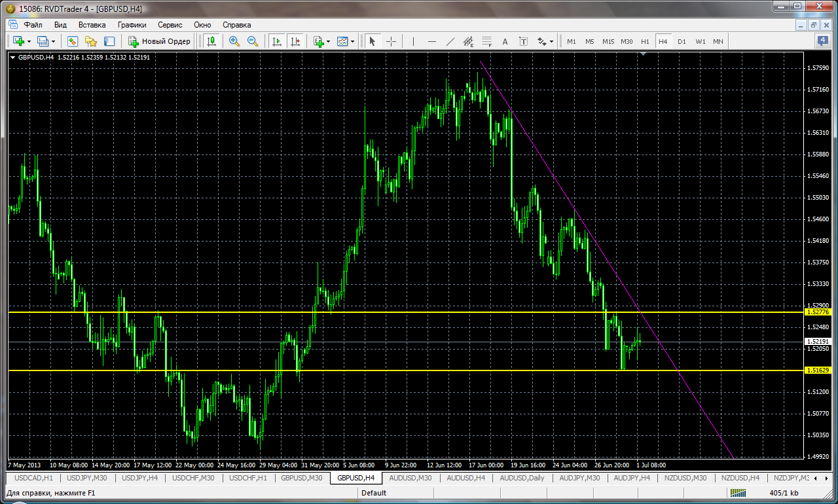The image size is (838, 504).
Task: Open the Файл menu
Action: tap(33, 25)
